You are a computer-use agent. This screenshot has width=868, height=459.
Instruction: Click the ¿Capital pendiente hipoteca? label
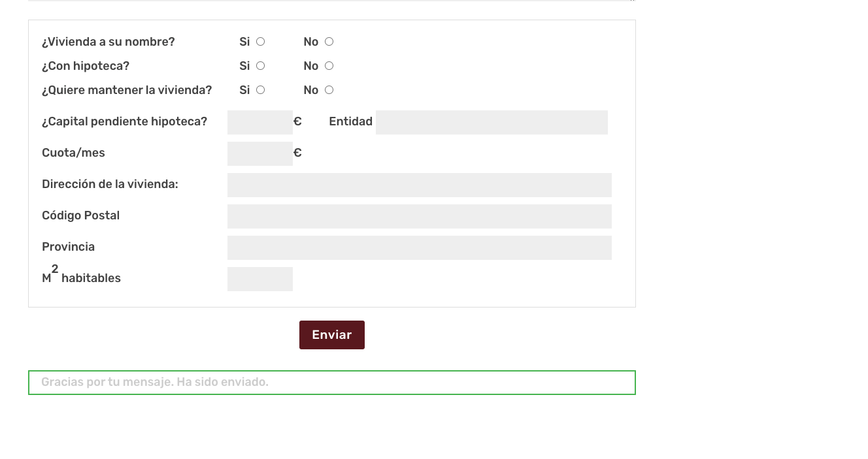124,121
